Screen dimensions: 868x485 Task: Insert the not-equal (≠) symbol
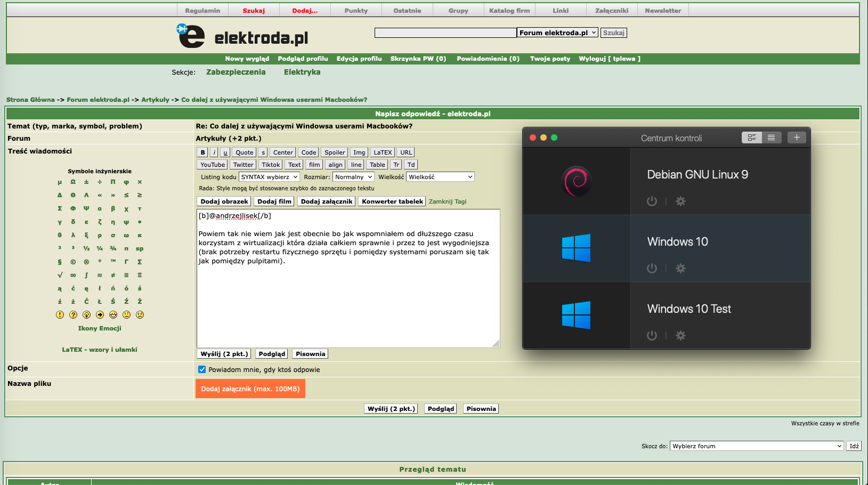click(x=113, y=276)
